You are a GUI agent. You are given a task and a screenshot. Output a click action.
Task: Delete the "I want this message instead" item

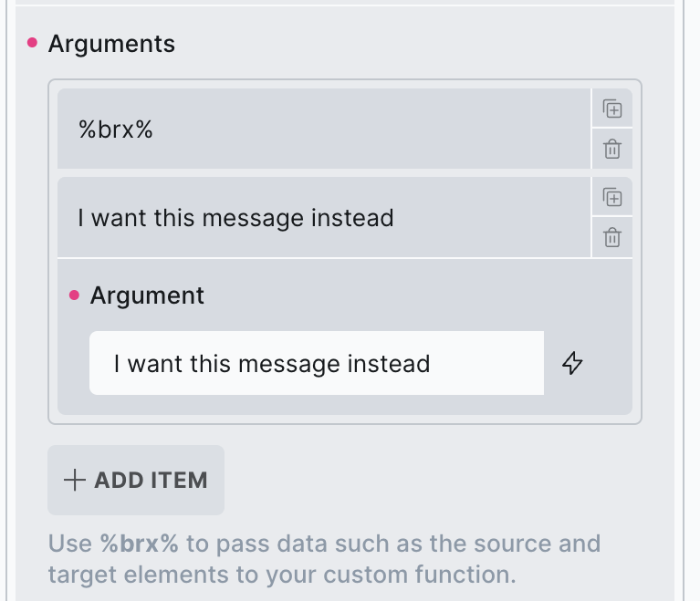point(612,238)
